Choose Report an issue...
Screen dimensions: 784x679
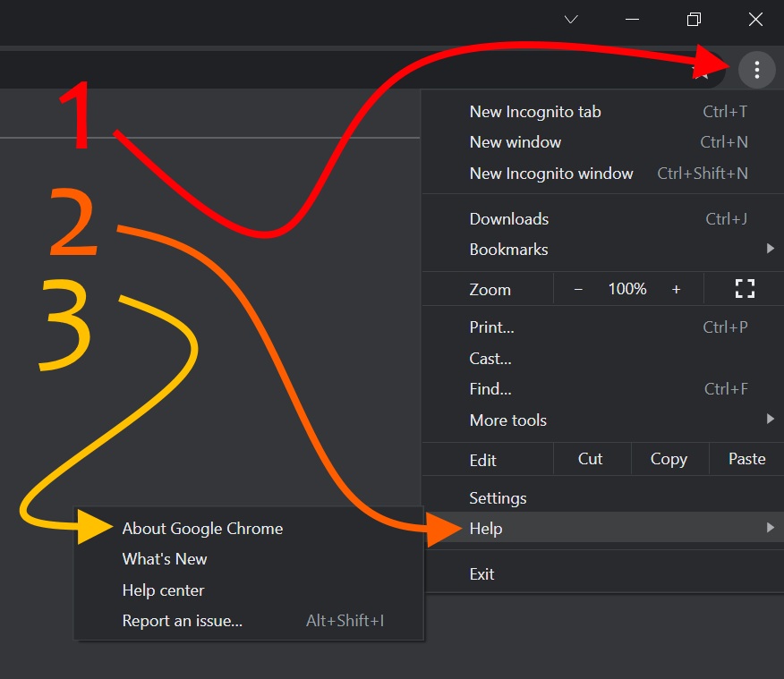[x=249, y=621]
